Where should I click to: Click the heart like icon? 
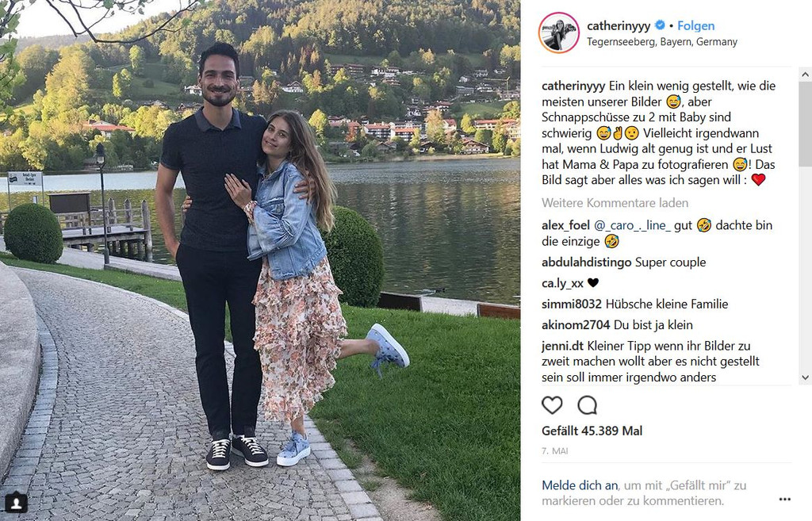(x=552, y=405)
